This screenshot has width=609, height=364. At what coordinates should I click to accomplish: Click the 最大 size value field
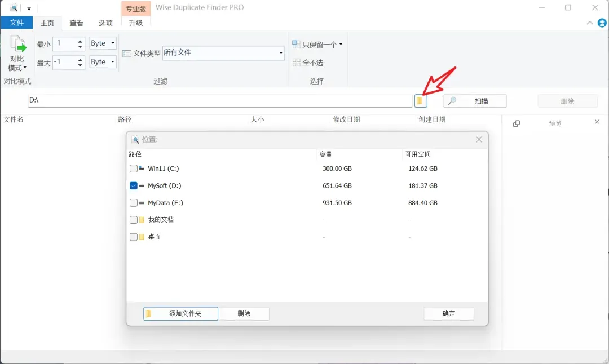click(x=64, y=62)
